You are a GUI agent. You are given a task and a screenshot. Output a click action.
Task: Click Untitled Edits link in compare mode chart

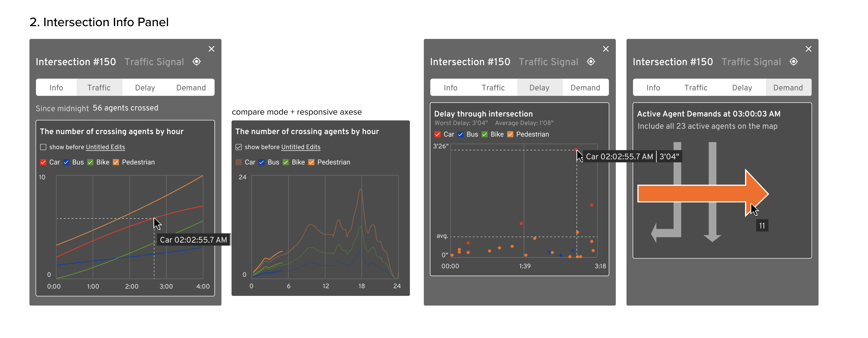(301, 147)
